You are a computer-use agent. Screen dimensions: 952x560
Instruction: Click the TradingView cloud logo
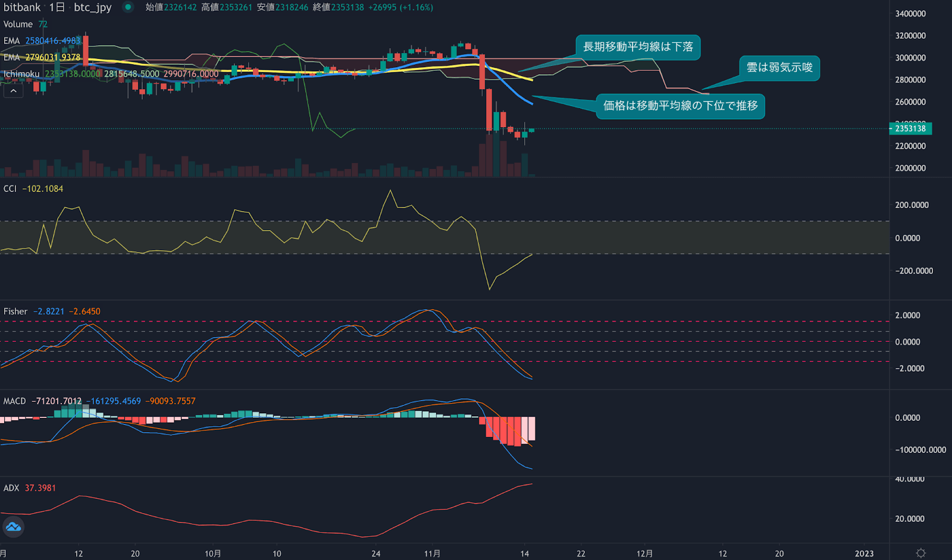(13, 527)
